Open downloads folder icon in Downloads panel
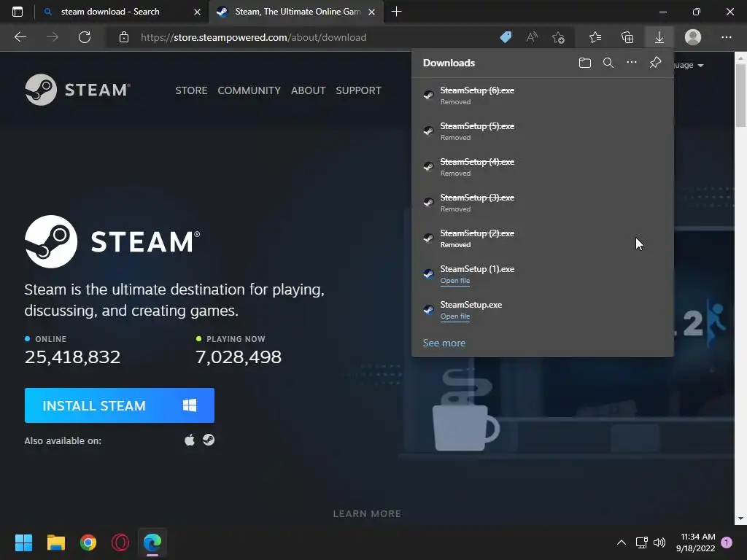Viewport: 747px width, 560px height. pos(584,63)
